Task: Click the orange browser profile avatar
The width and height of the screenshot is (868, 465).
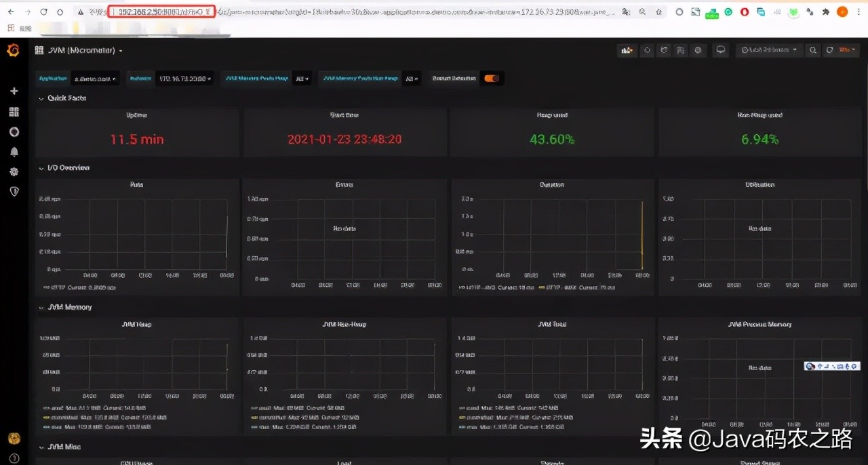Action: coord(842,12)
